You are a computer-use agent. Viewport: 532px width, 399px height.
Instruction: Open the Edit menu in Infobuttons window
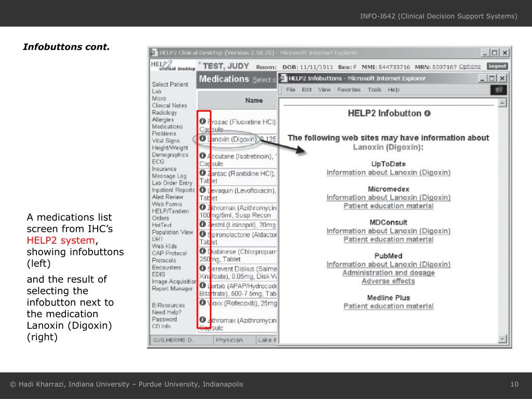(307, 90)
